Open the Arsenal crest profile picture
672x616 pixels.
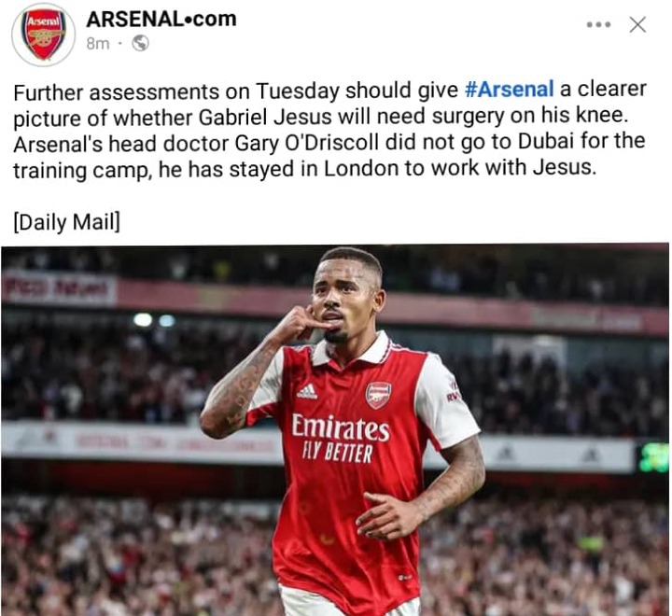click(x=43, y=35)
